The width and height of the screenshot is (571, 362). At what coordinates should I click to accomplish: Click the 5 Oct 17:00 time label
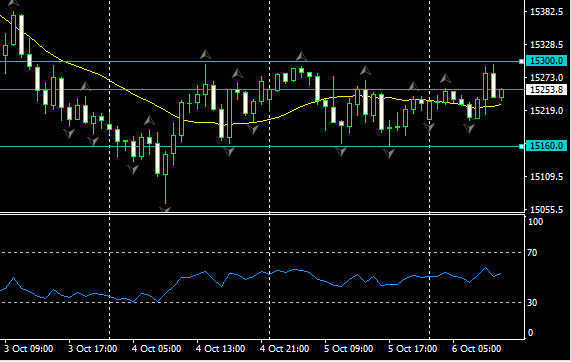tap(413, 349)
